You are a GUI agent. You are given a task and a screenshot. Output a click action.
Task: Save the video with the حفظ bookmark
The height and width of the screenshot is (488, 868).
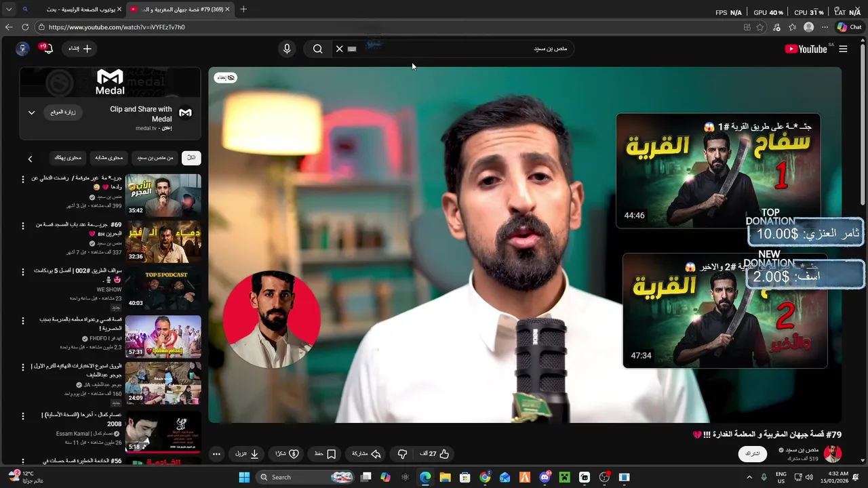coord(325,453)
